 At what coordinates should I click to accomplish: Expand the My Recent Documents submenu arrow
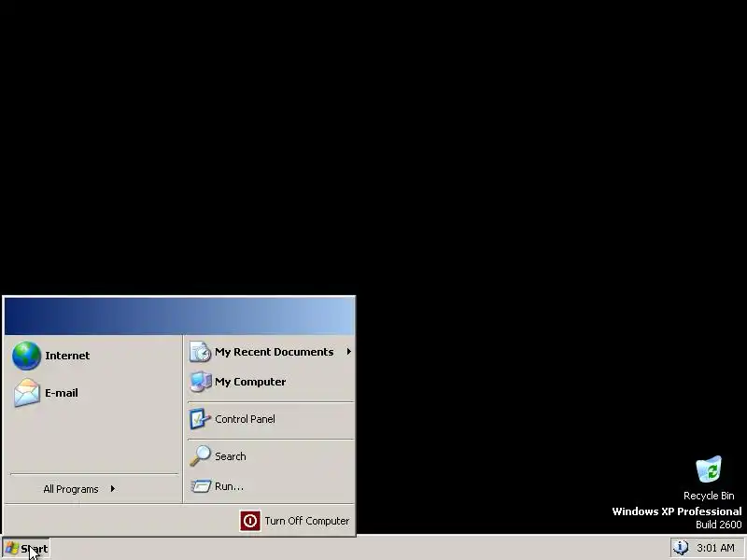click(348, 352)
